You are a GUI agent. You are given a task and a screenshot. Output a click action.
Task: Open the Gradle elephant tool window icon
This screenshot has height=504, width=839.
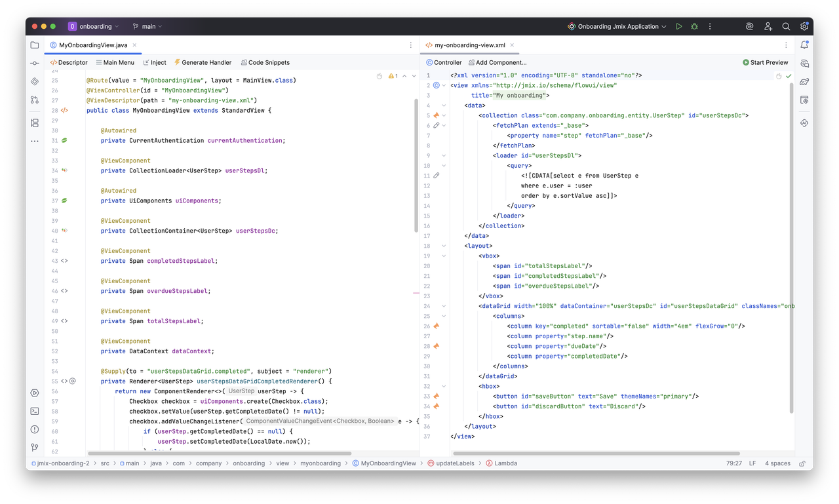(804, 82)
